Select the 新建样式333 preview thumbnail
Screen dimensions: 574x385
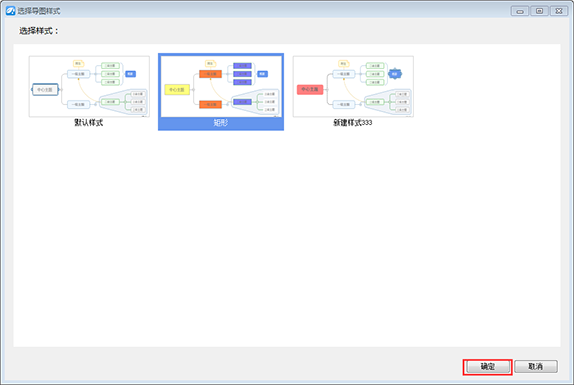(x=353, y=86)
